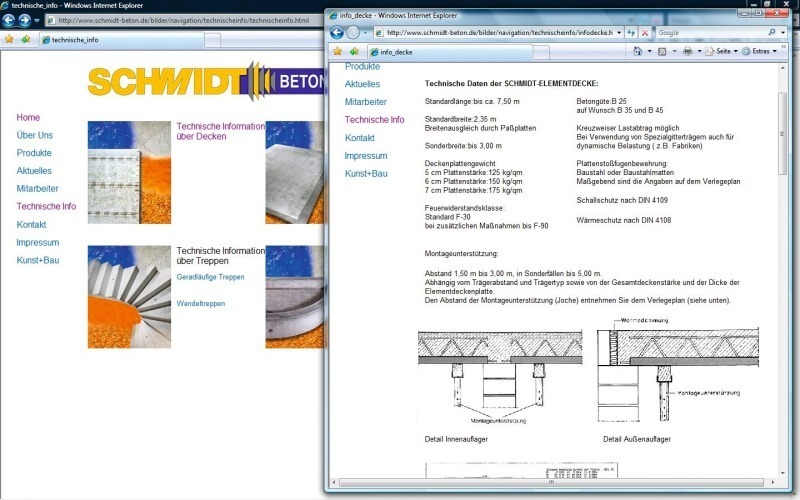This screenshot has width=800, height=500.
Task: Click Add to Favorites icon in info_decke
Action: tap(354, 52)
